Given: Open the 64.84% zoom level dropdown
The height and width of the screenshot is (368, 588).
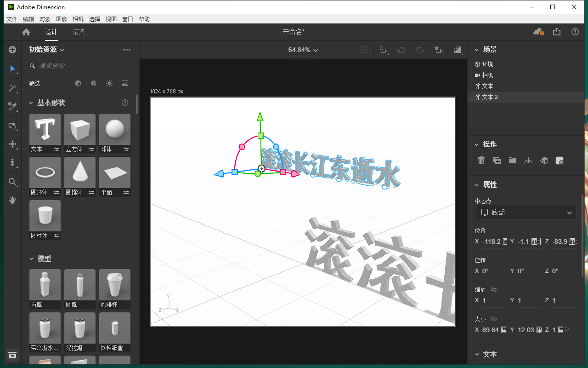Looking at the screenshot, I should (303, 50).
